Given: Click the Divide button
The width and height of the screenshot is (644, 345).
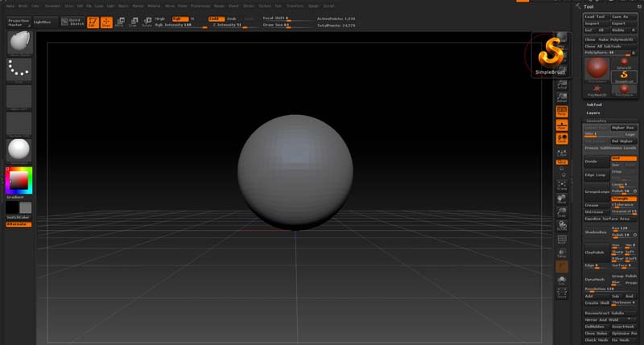Looking at the screenshot, I should coord(597,162).
